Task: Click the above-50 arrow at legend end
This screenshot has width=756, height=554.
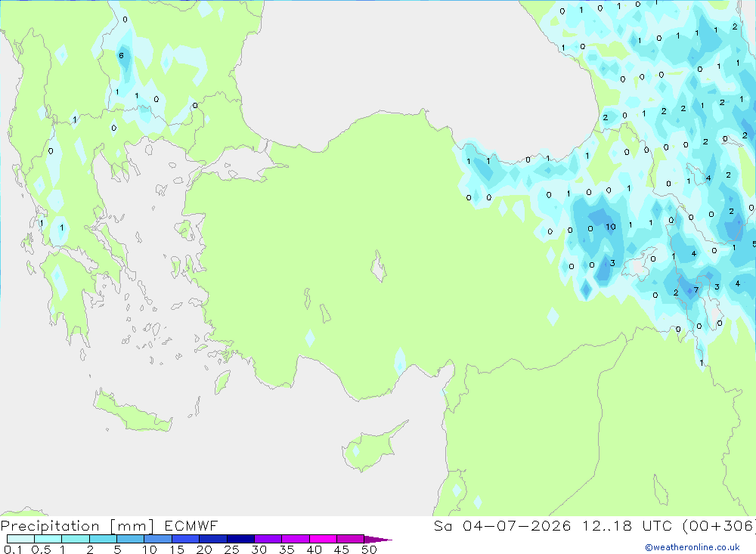Action: click(377, 540)
